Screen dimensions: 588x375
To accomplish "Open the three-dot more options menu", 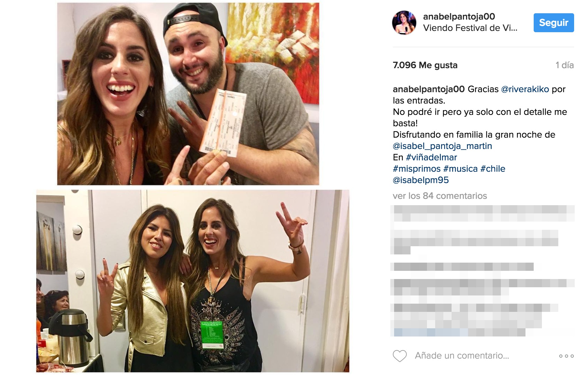I will pyautogui.click(x=566, y=356).
